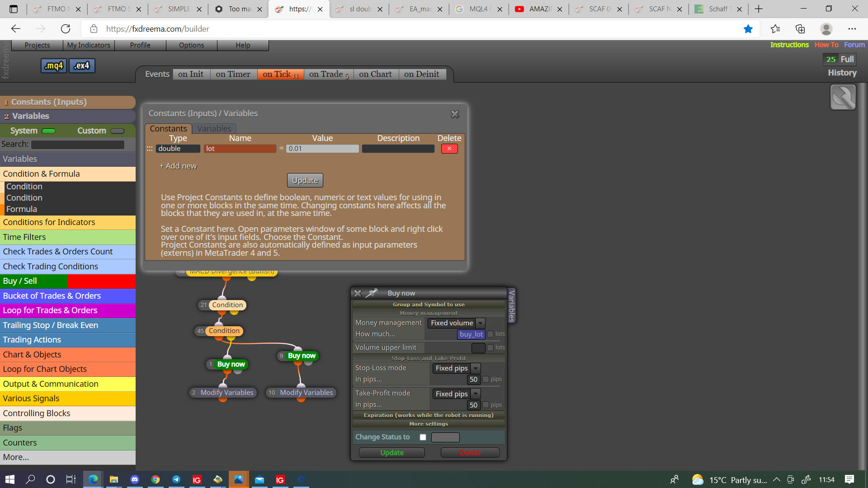The image size is (868, 488).
Task: Open the notification center icon
Action: pos(849,479)
